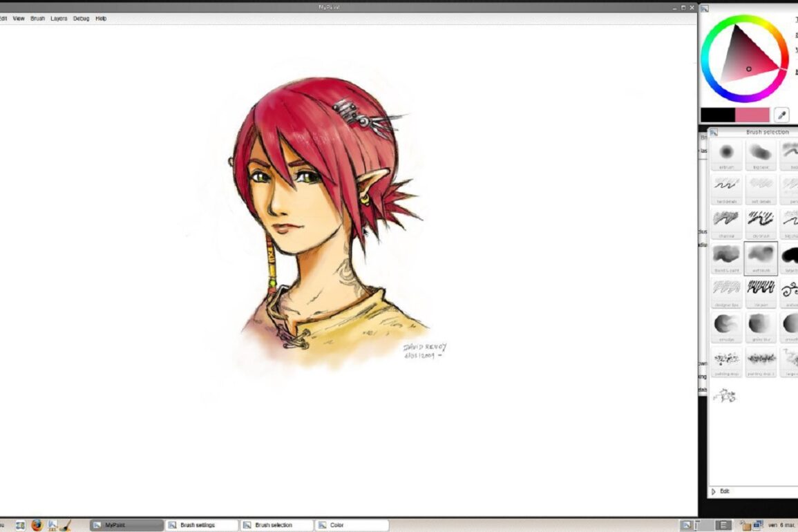Select the smudge brush
798x532 pixels.
click(x=726, y=324)
